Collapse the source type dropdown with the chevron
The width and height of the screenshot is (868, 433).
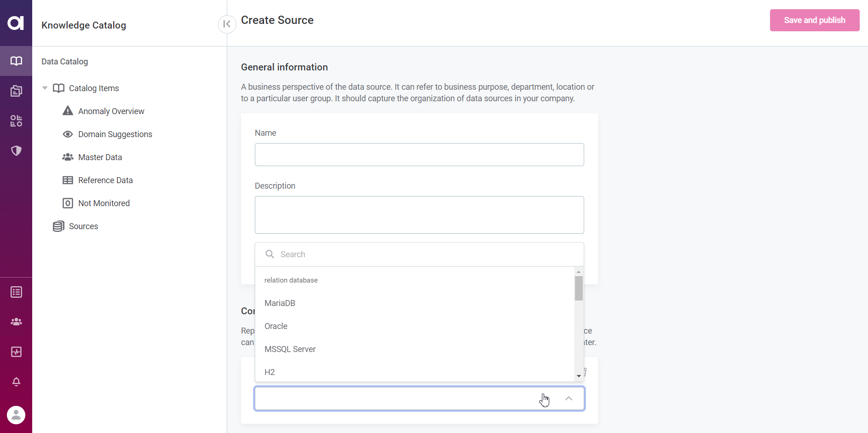[569, 398]
